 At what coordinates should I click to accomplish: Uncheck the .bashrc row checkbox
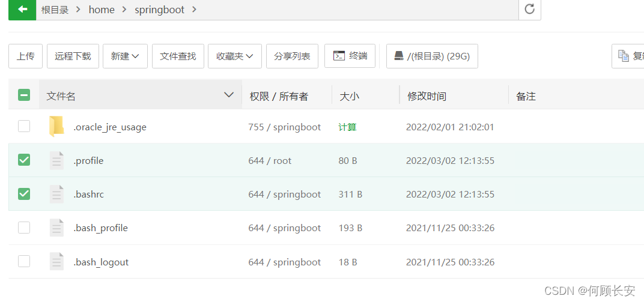pos(24,194)
